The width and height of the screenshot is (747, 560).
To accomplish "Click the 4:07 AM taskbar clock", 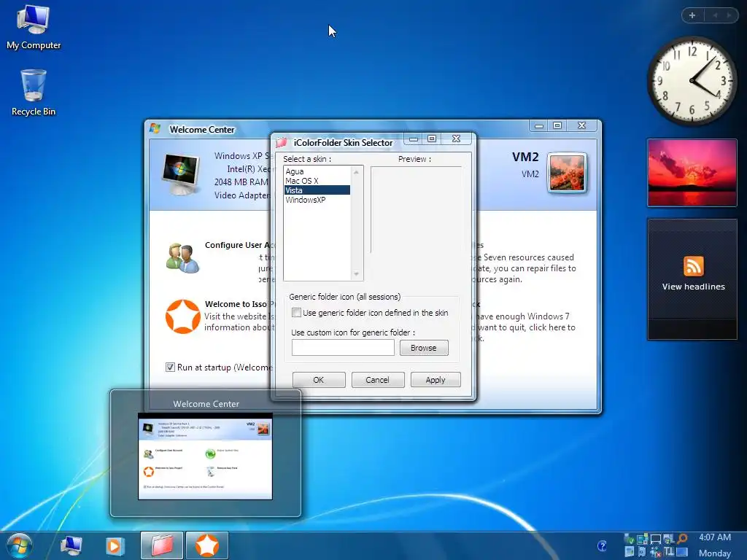I will click(x=715, y=537).
